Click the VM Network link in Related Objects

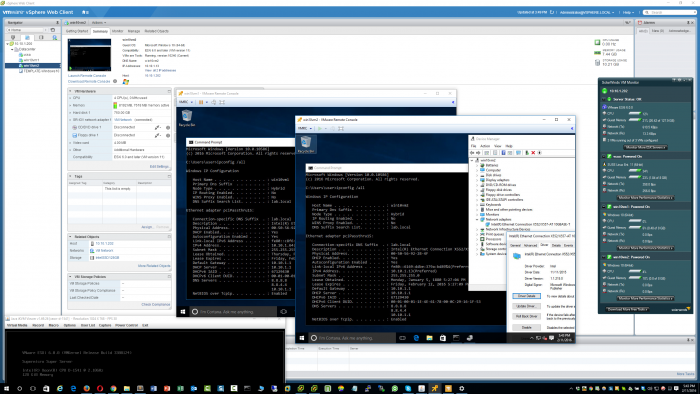pyautogui.click(x=104, y=251)
